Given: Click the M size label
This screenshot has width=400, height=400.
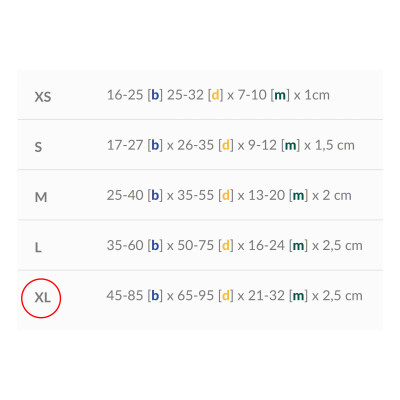Looking at the screenshot, I should pyautogui.click(x=41, y=197).
